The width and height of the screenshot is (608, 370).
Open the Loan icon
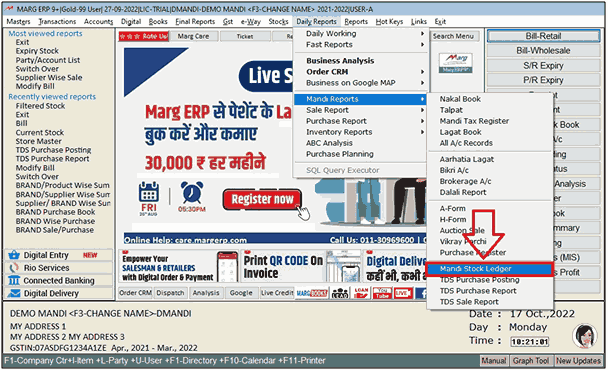click(361, 293)
